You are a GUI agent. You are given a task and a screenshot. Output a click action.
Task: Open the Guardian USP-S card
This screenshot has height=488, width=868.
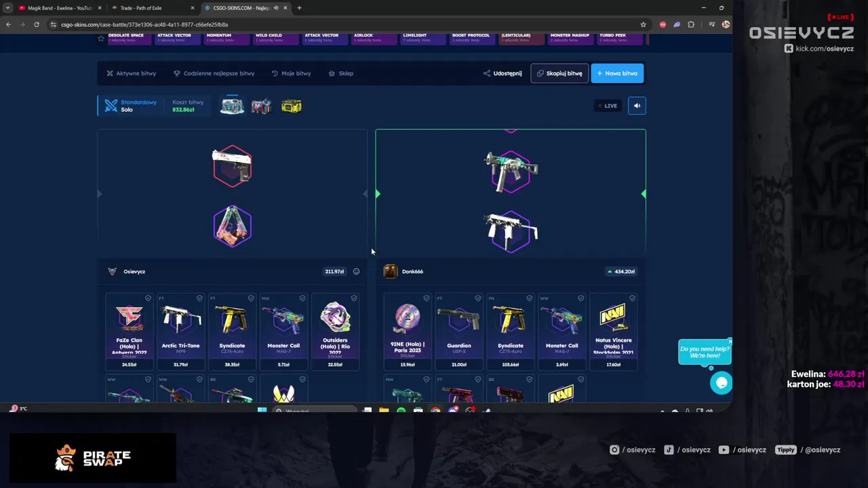pos(459,331)
